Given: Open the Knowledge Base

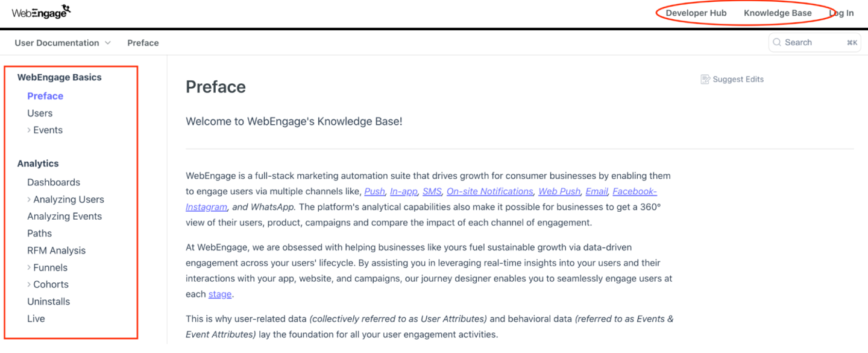Looking at the screenshot, I should click(x=778, y=13).
